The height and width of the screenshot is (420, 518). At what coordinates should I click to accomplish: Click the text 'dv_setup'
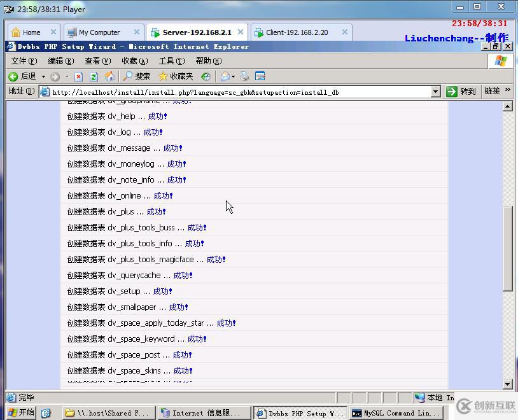click(124, 291)
